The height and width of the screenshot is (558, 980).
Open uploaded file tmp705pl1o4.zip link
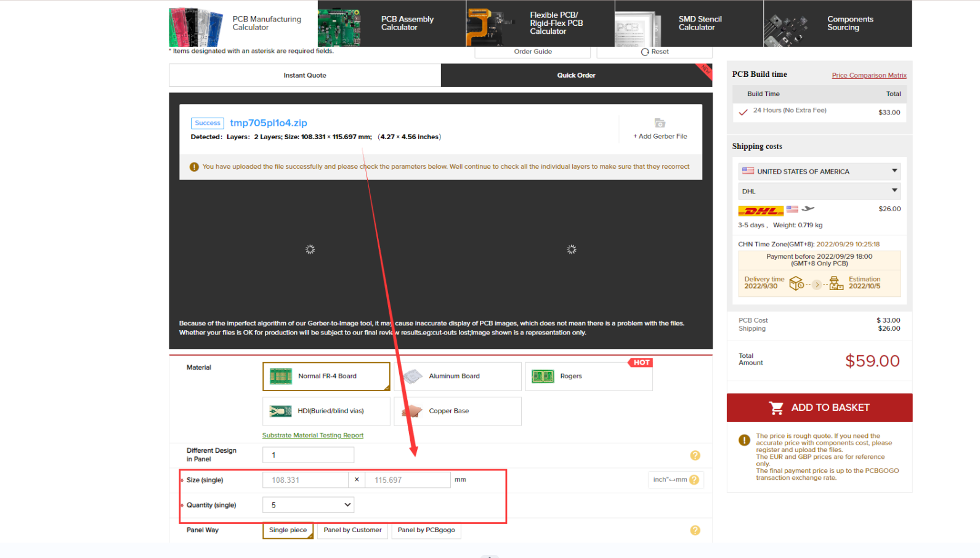(x=269, y=123)
